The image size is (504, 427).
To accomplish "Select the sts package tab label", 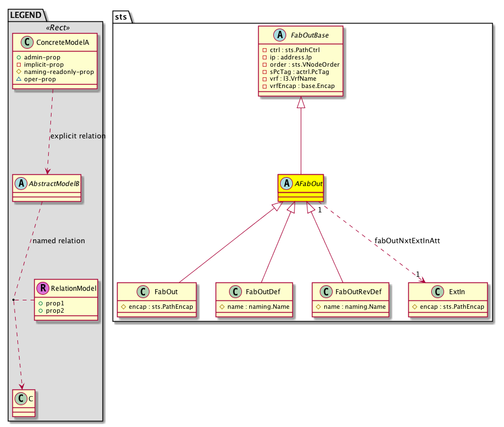I will point(120,17).
